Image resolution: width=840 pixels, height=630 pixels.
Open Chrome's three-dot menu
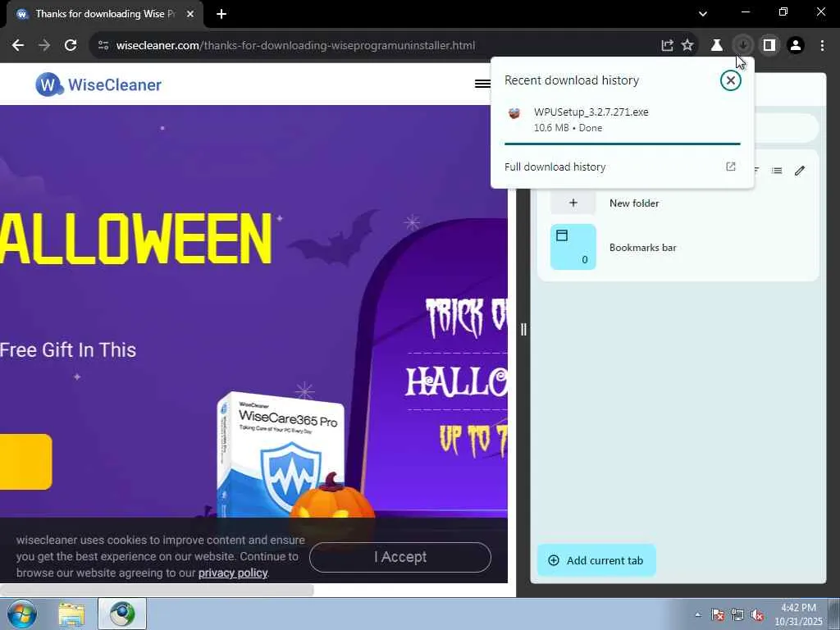coord(822,46)
